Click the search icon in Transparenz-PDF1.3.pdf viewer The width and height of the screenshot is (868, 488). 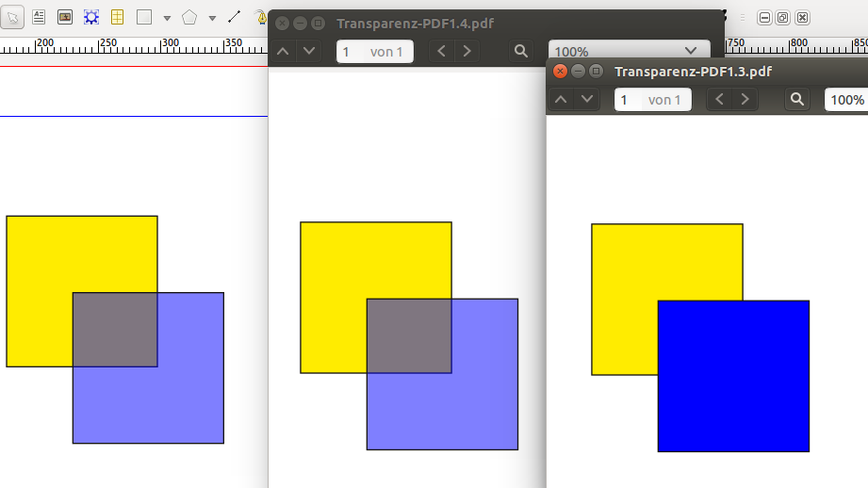coord(797,99)
